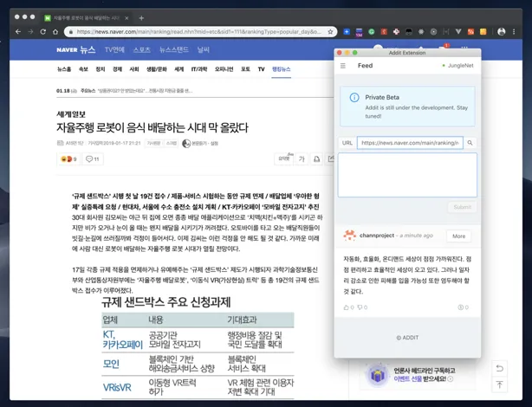Reload the Naver news page
532x407 pixels.
pyautogui.click(x=43, y=31)
